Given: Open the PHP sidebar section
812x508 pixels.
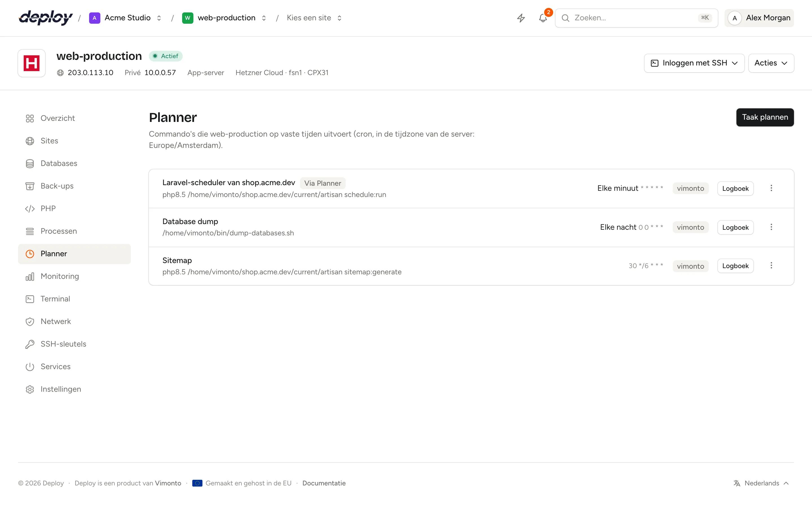Looking at the screenshot, I should [x=74, y=209].
